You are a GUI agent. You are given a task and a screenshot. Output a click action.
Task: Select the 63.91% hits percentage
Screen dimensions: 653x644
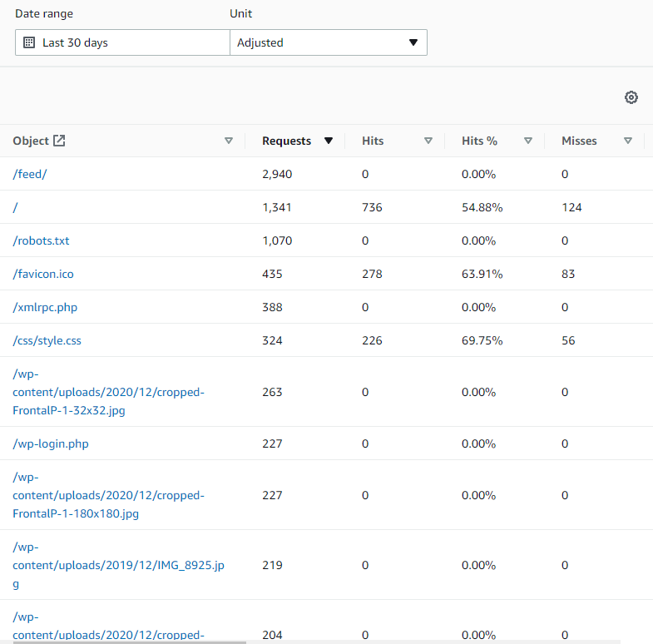coord(482,274)
